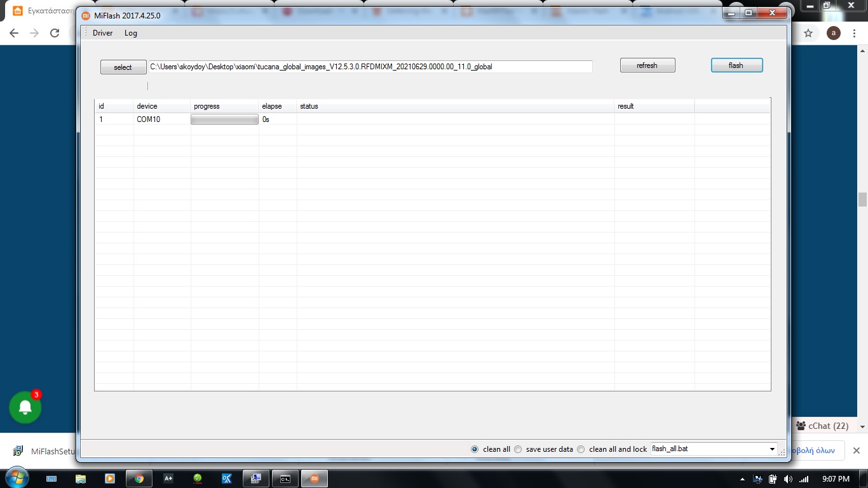The image size is (868, 488).
Task: Open the cChat (22) panel
Action: (x=822, y=426)
